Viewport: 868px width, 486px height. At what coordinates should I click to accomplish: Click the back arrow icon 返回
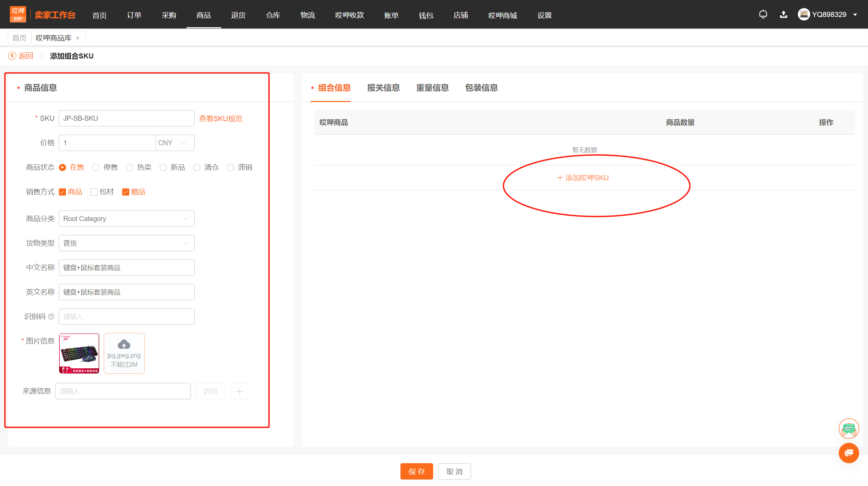coord(12,56)
